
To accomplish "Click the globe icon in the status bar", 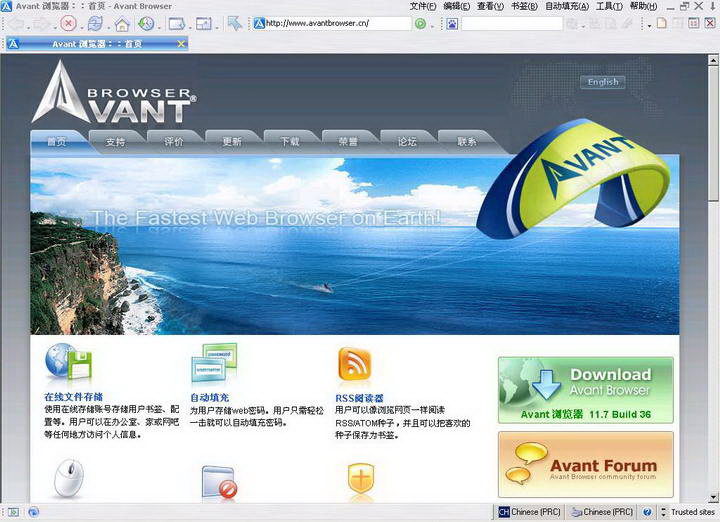I will (33, 512).
